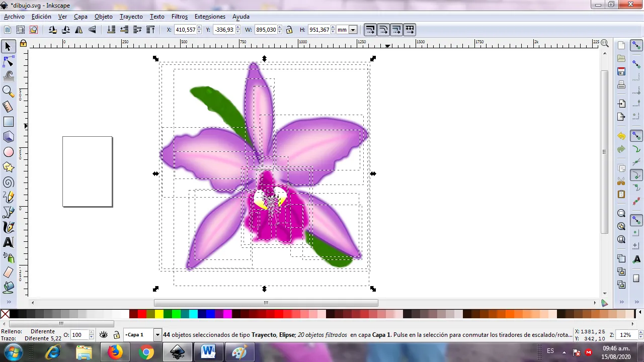Toggle the Capa 1 layer lock

pyautogui.click(x=116, y=335)
